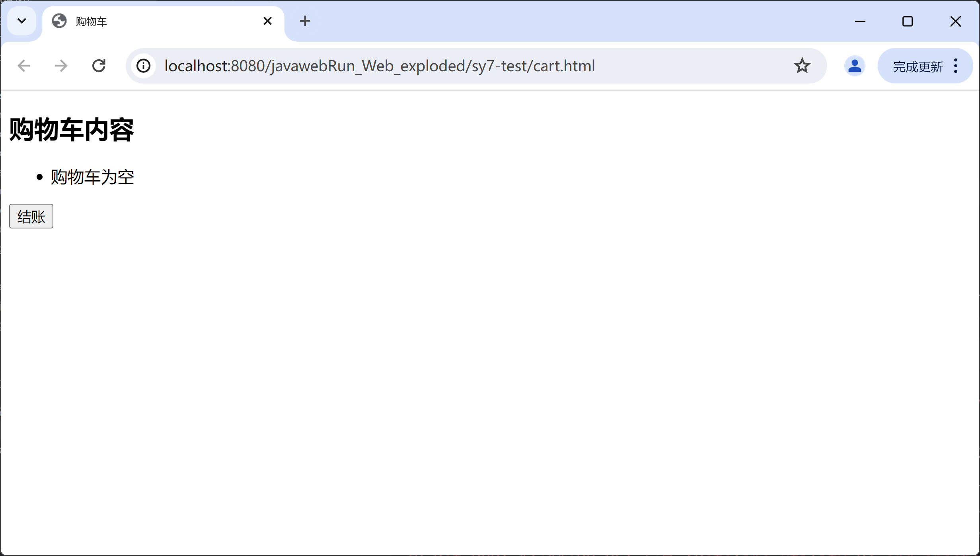The height and width of the screenshot is (556, 980).
Task: Click the 完成更新 update button
Action: click(917, 66)
